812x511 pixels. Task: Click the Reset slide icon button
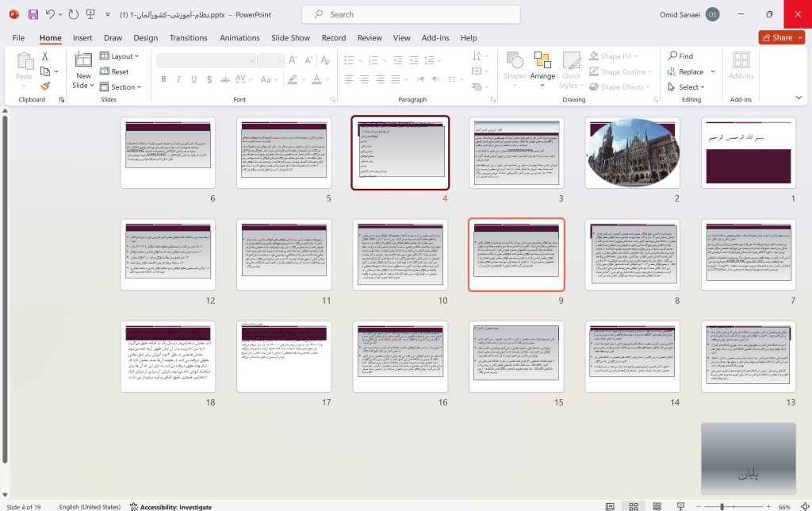pyautogui.click(x=114, y=71)
